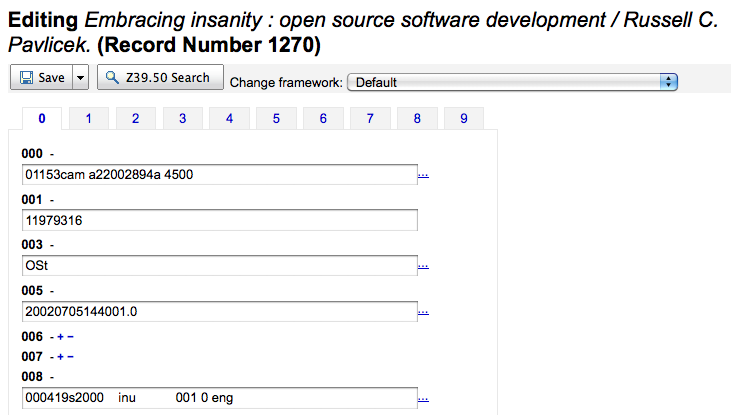Click the plus icon next to field 006

[x=60, y=337]
